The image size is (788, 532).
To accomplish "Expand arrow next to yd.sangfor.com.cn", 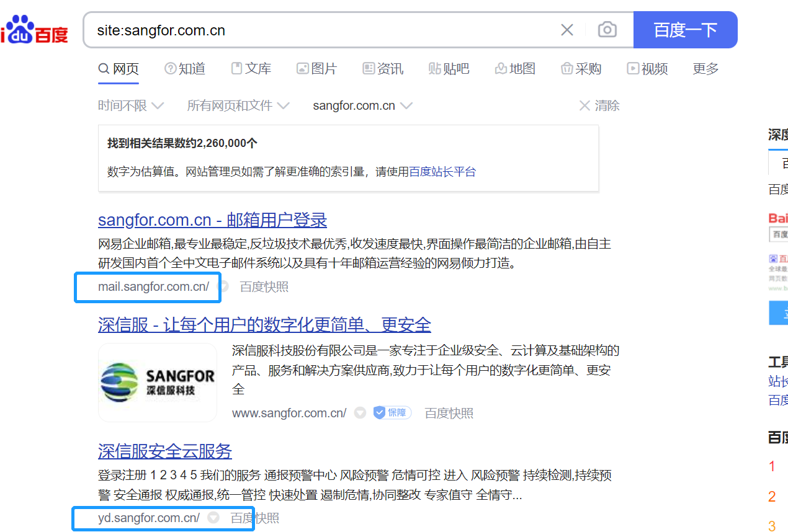I will (213, 518).
